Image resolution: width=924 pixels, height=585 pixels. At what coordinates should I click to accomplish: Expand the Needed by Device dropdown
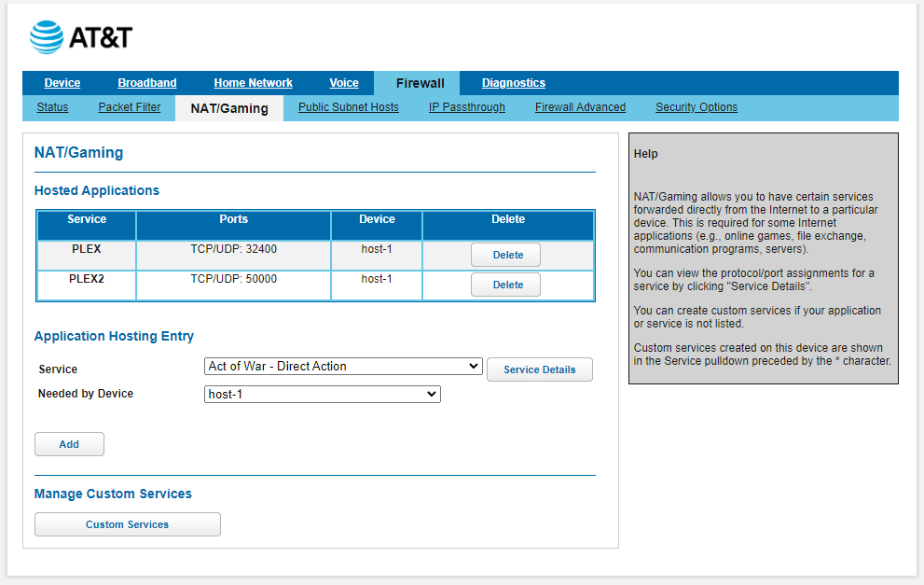(322, 394)
